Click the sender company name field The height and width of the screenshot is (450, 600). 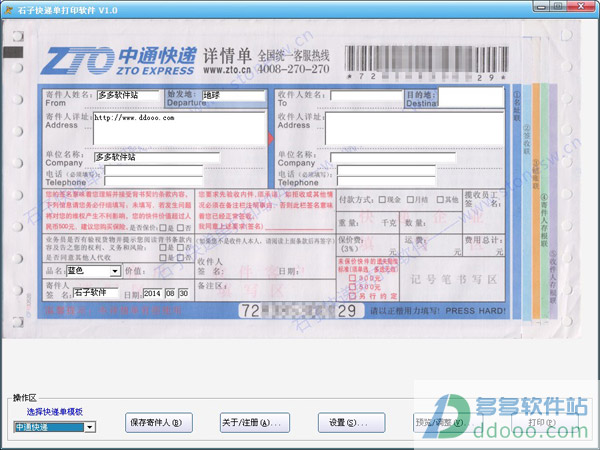(157, 157)
